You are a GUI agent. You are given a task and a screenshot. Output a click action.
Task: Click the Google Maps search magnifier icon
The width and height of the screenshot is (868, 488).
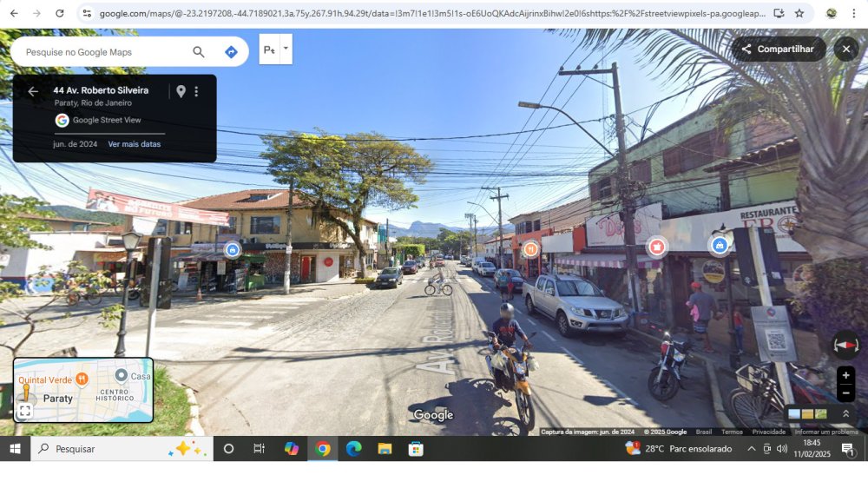pyautogui.click(x=199, y=52)
